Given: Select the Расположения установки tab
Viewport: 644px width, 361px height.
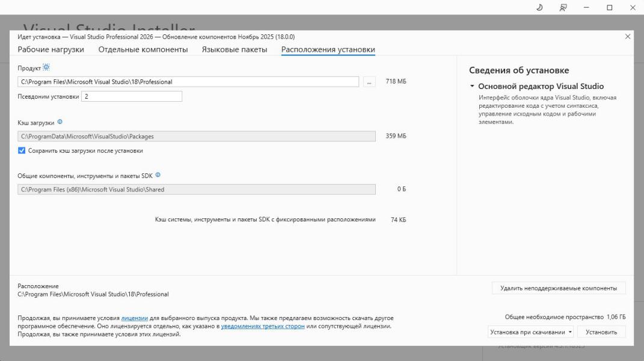Looking at the screenshot, I should tap(328, 49).
